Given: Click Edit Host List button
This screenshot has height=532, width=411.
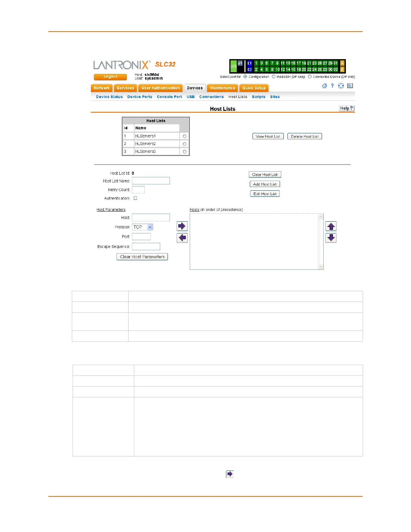Looking at the screenshot, I should pos(265,194).
